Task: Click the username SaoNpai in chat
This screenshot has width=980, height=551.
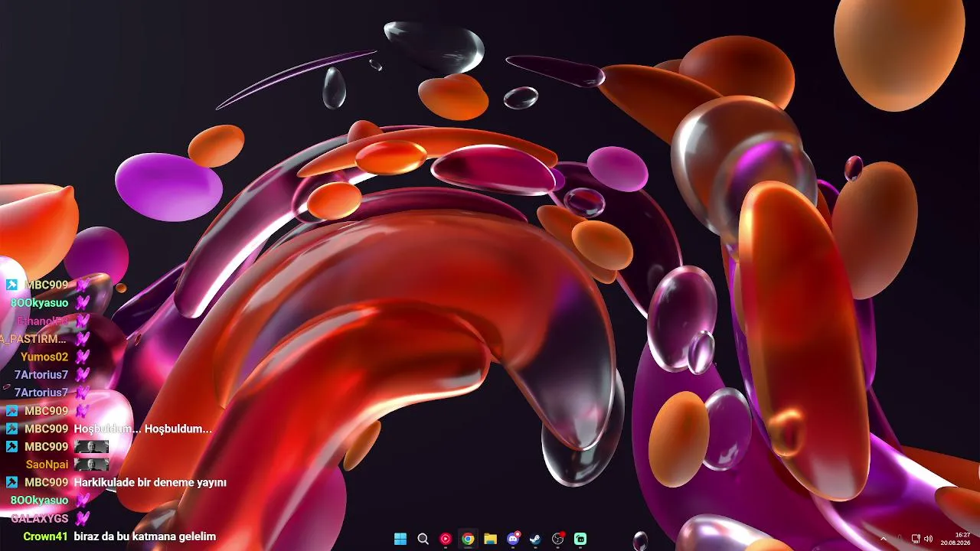Action: pos(47,465)
